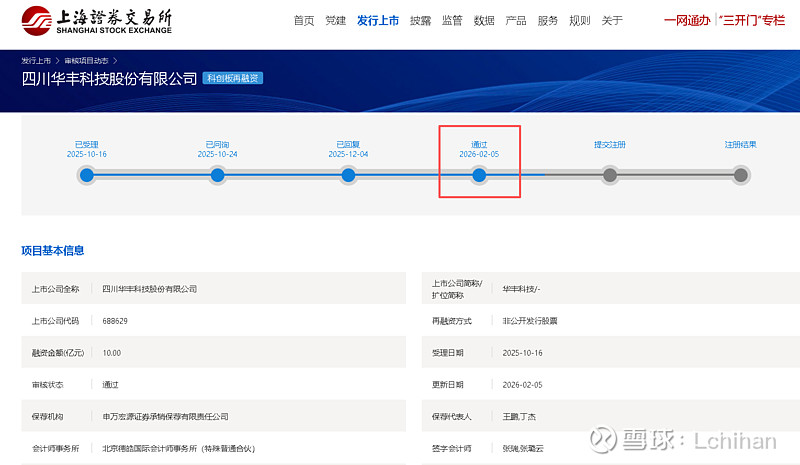Screen dimensions: 800x465
Task: Click the page title 四川华丰科技股份有限公司
Action: [109, 79]
